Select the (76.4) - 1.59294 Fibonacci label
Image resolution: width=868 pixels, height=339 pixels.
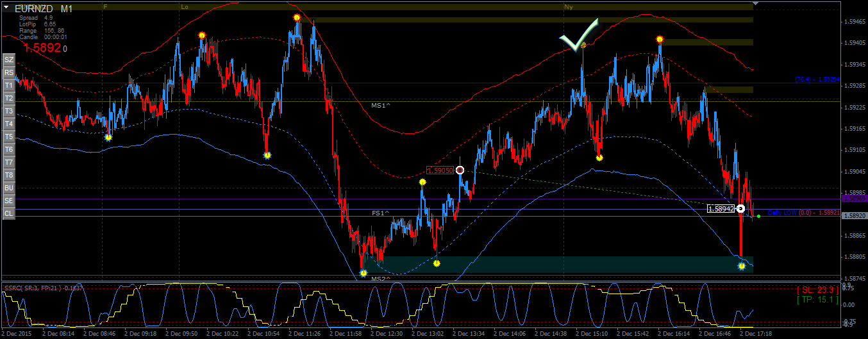(x=817, y=79)
